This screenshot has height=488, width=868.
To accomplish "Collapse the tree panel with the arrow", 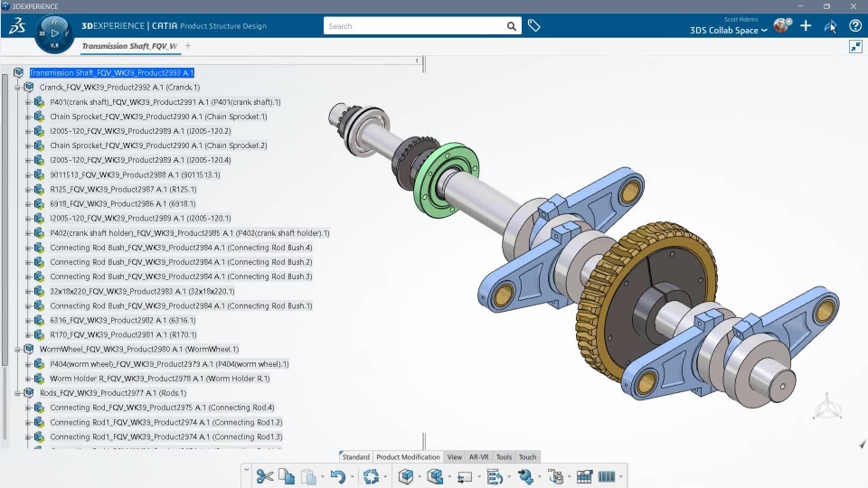I will (417, 61).
